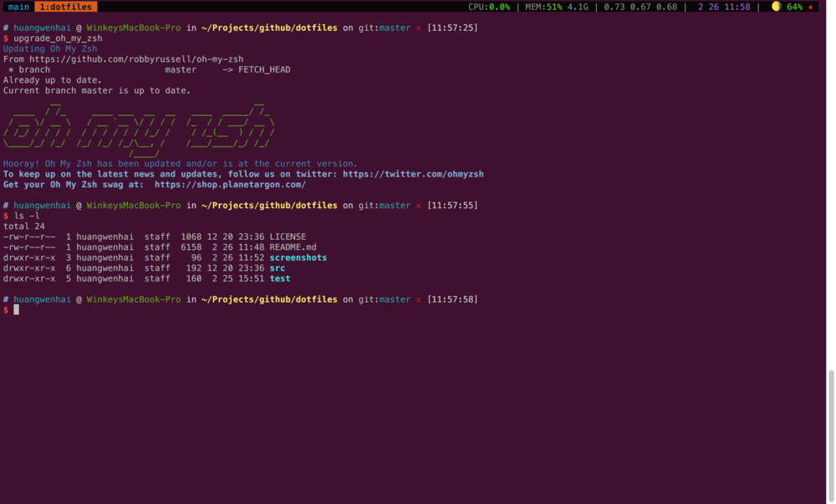Click WinkeysMacBook-Pro hostname in last prompt
836x504 pixels.
click(x=133, y=299)
